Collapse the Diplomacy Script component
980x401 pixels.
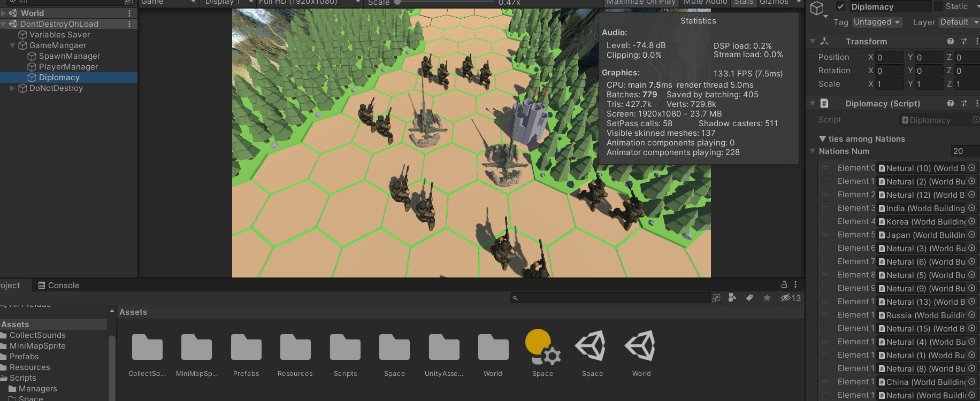(x=813, y=104)
